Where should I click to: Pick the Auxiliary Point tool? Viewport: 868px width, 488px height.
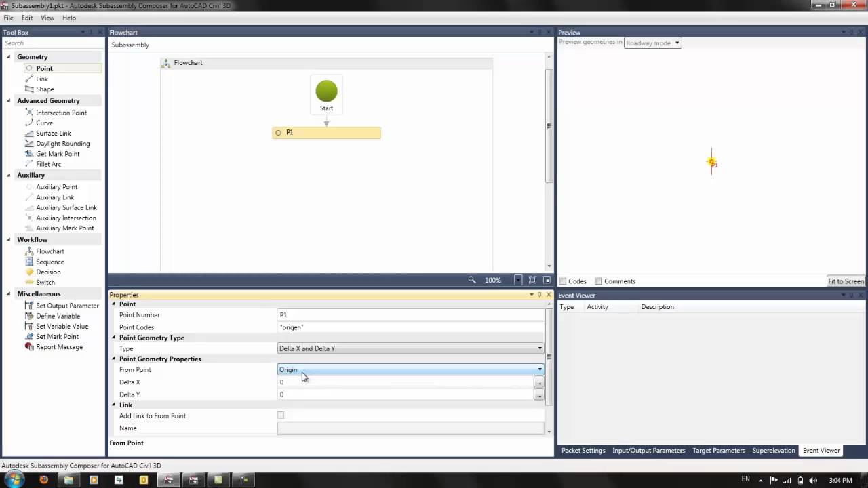tap(56, 186)
